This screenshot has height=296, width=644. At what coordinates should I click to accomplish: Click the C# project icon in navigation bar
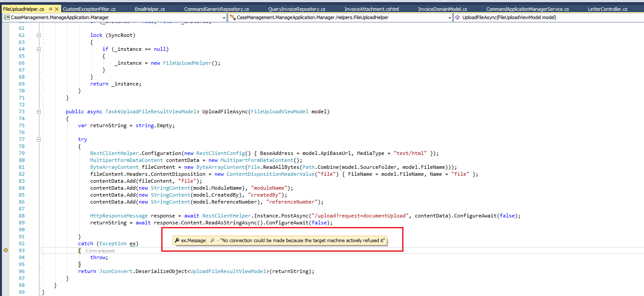point(7,17)
